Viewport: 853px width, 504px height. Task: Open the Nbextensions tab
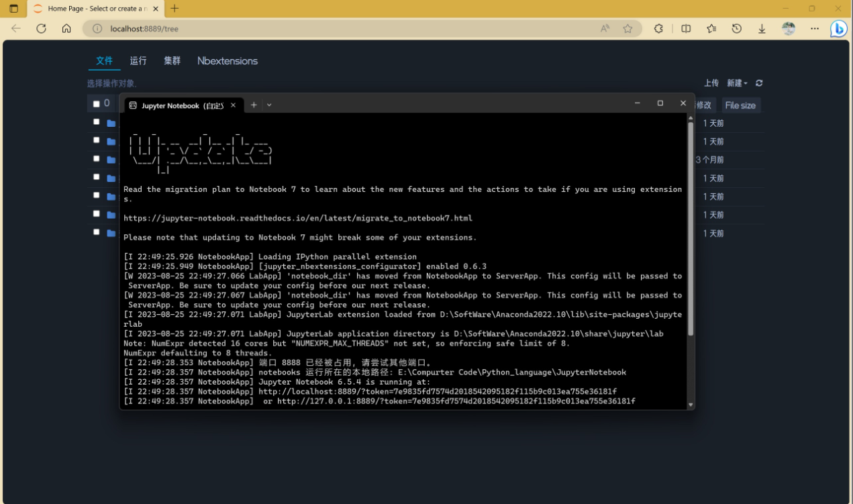click(227, 60)
